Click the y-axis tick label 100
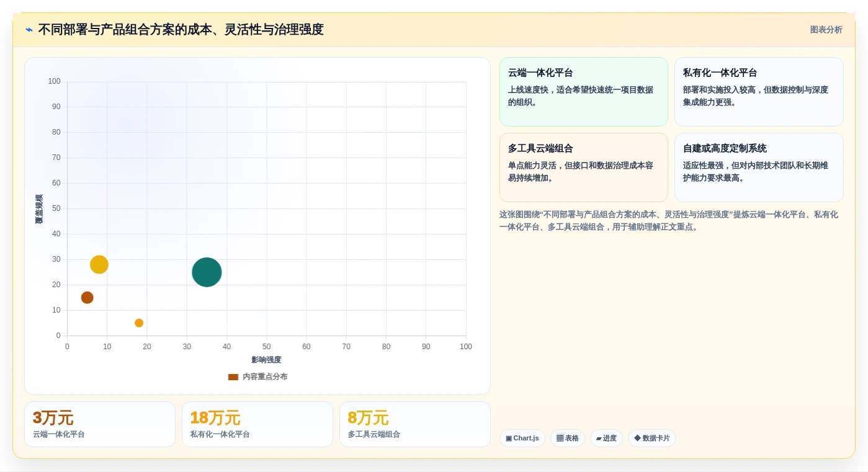Screen dimensions: 868x472 (x=55, y=81)
